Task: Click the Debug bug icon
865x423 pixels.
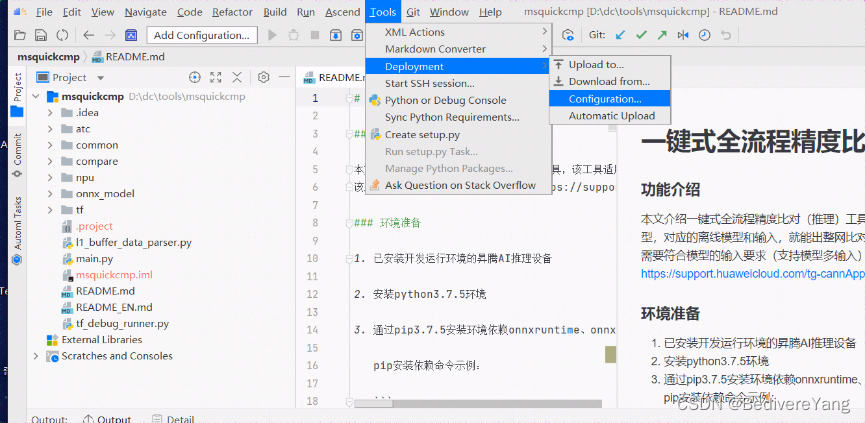Action: point(293,35)
